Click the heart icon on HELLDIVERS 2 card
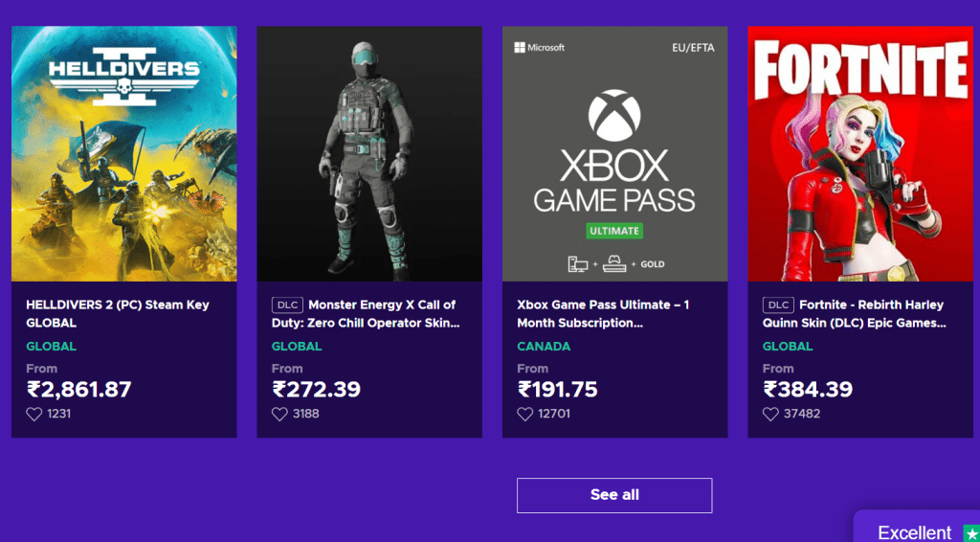The height and width of the screenshot is (542, 980). (34, 415)
